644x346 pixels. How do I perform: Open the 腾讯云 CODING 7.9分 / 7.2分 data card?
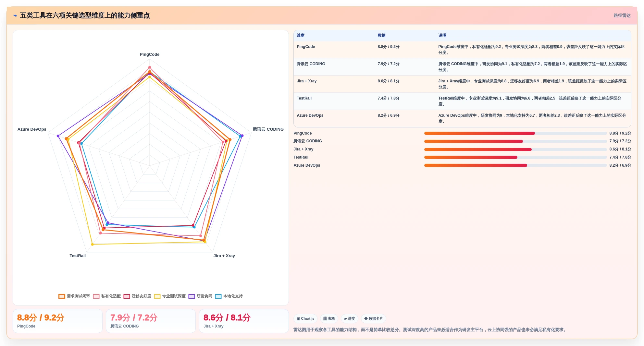point(151,321)
